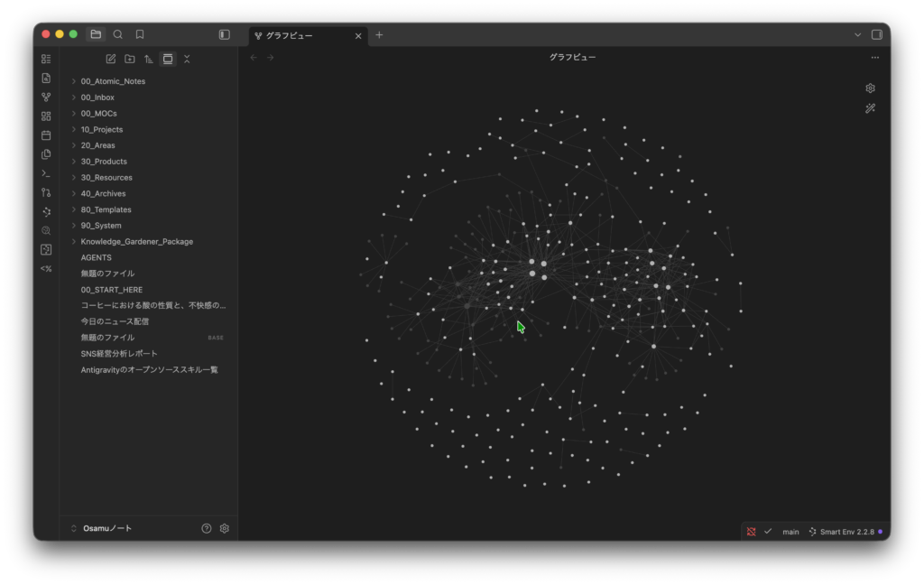Open the search pane magnifier icon
The height and width of the screenshot is (585, 924).
tap(117, 34)
